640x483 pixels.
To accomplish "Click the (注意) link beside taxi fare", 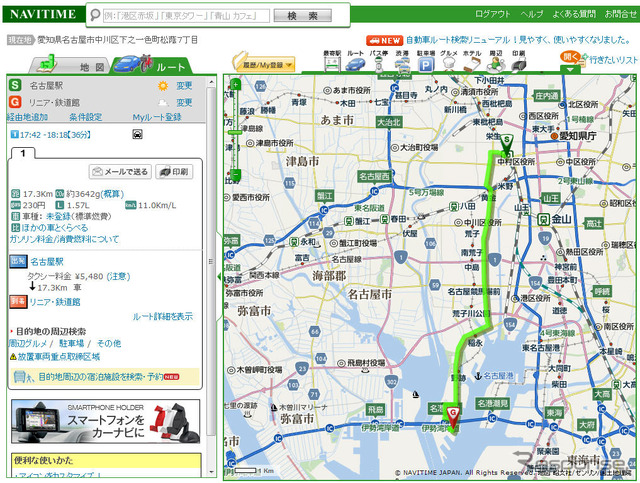I will click(118, 276).
